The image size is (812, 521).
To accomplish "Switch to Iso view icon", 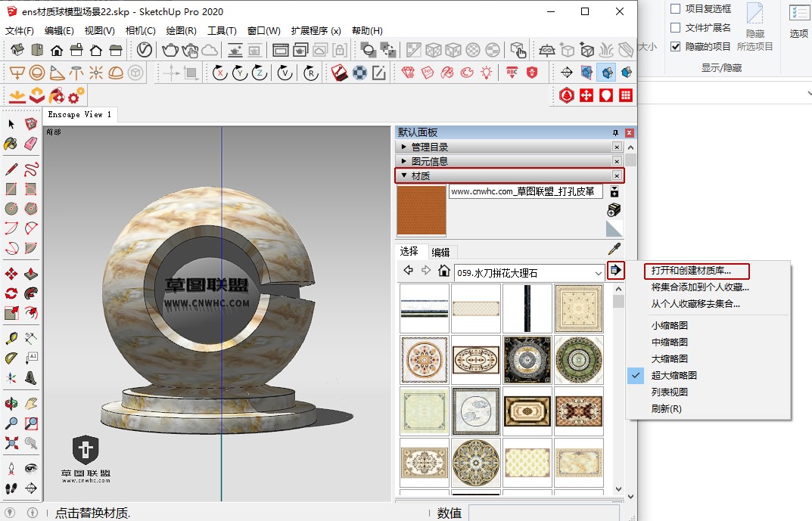I will click(x=17, y=50).
